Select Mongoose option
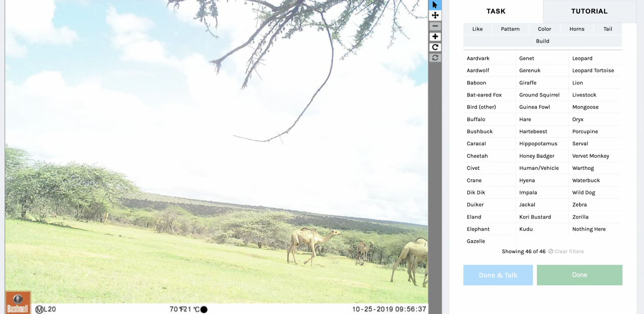The height and width of the screenshot is (314, 644). coord(596,107)
